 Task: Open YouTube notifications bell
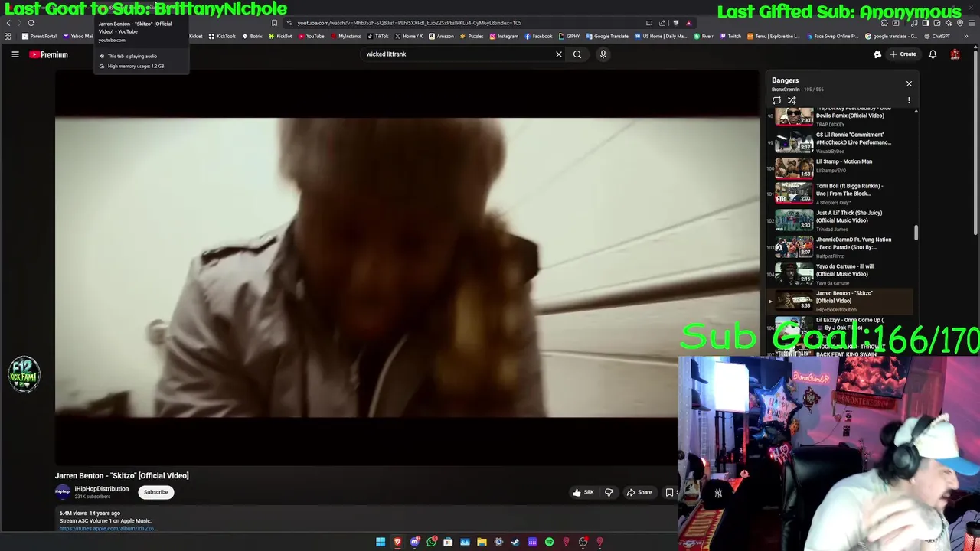933,54
